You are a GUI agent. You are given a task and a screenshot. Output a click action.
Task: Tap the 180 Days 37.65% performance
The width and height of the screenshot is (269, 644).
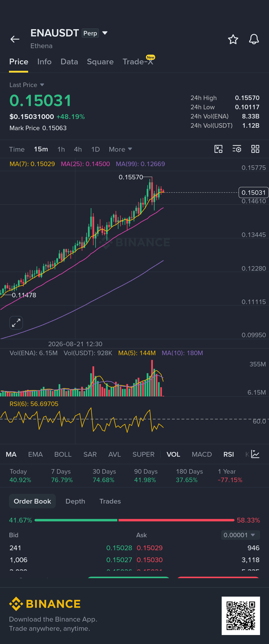click(189, 475)
